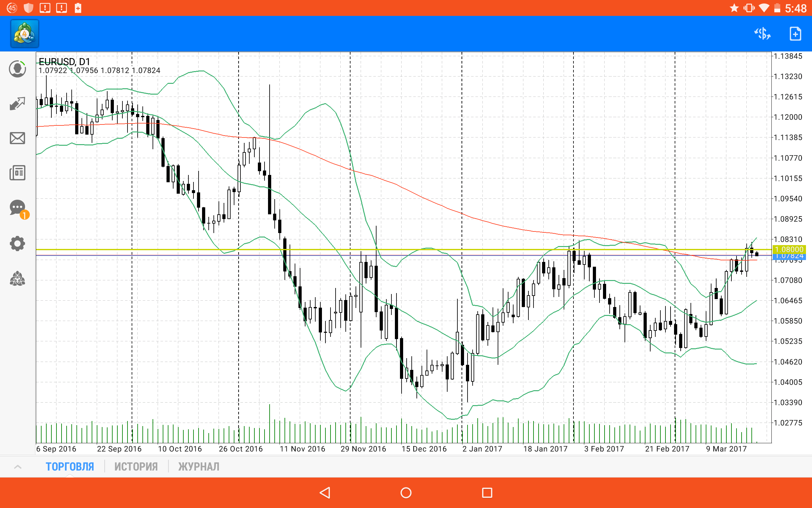The height and width of the screenshot is (508, 812).
Task: Switch to the ИСТОРИЯ tab
Action: click(x=136, y=466)
